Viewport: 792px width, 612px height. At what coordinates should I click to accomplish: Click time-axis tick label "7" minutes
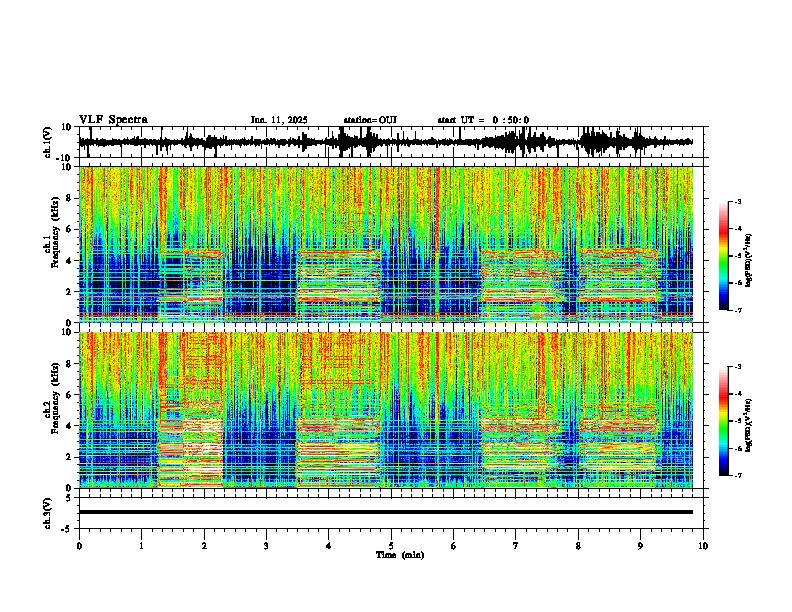tap(516, 546)
